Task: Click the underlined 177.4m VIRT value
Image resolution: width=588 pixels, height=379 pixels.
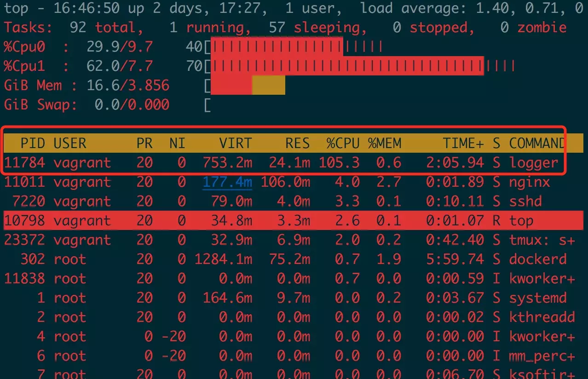Action: 228,182
